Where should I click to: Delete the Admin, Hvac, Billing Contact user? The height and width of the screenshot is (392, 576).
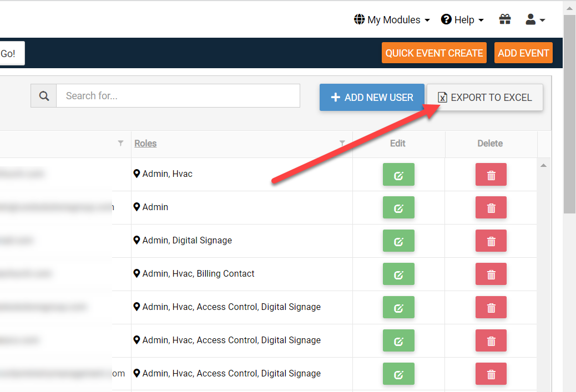pos(491,274)
